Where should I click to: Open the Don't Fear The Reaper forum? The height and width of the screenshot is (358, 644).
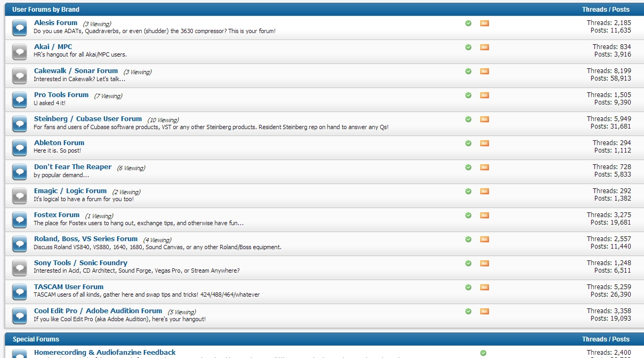click(x=73, y=167)
